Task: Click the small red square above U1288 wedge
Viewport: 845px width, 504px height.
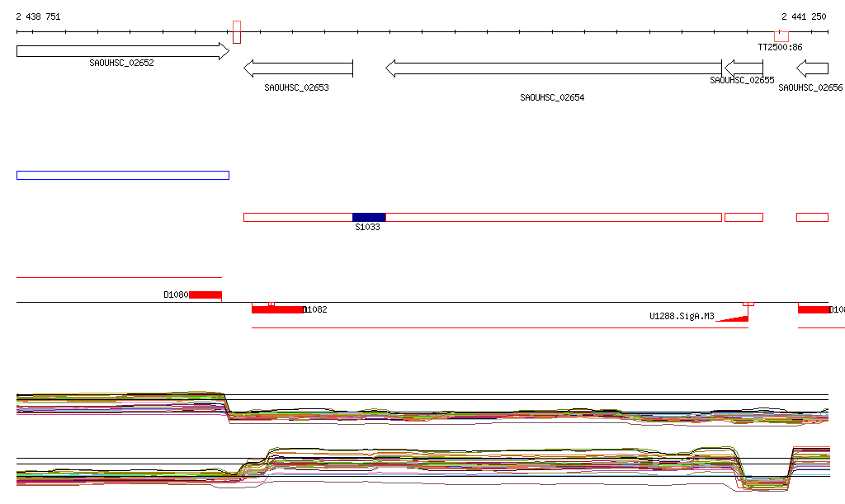Action: point(748,304)
